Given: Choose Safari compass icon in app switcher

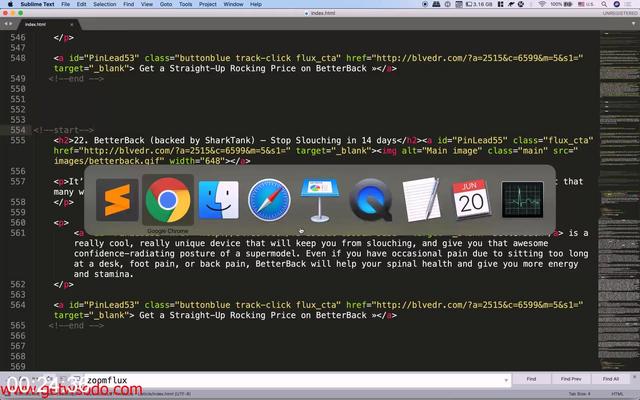Looking at the screenshot, I should 269,200.
